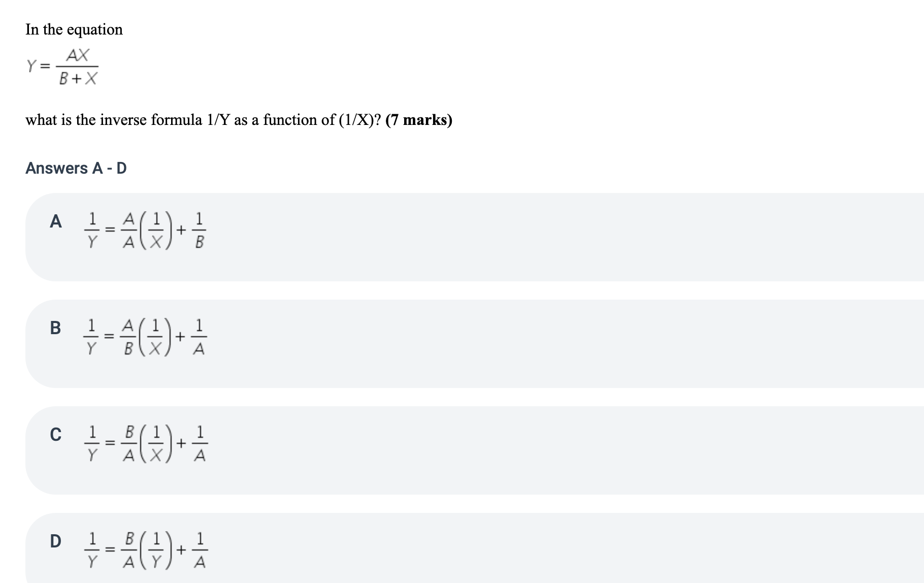Click the letter A label

click(x=56, y=222)
